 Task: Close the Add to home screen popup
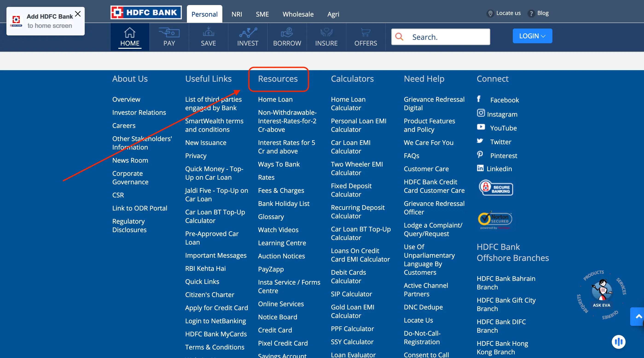pyautogui.click(x=78, y=14)
